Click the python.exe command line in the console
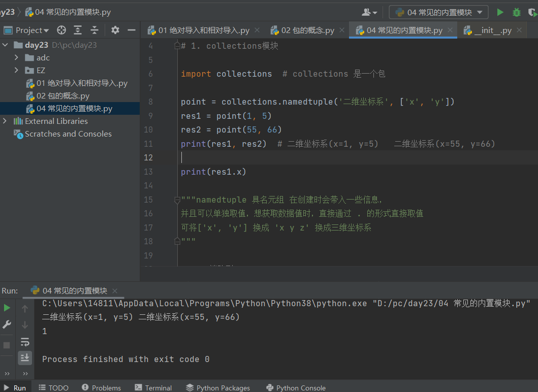 (x=286, y=303)
